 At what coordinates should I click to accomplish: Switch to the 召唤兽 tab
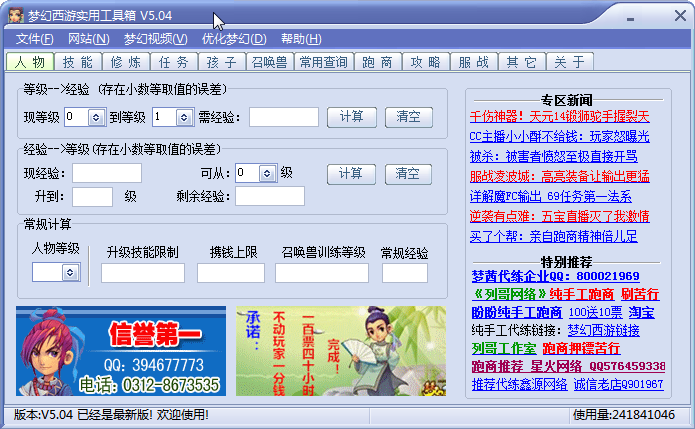coord(269,62)
